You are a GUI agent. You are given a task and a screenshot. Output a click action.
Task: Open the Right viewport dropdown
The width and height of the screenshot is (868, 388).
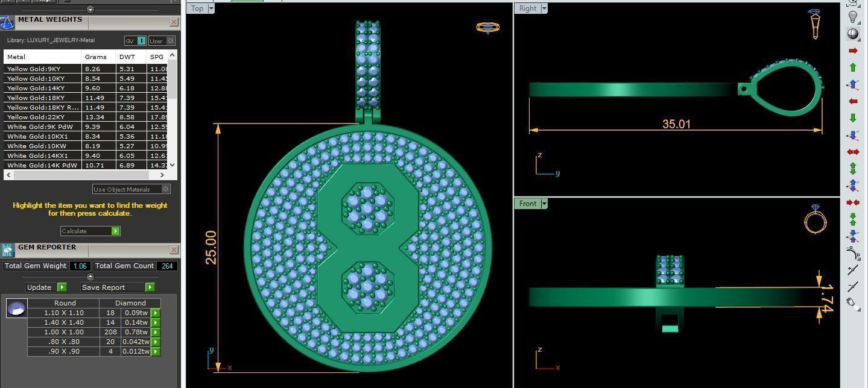click(543, 8)
